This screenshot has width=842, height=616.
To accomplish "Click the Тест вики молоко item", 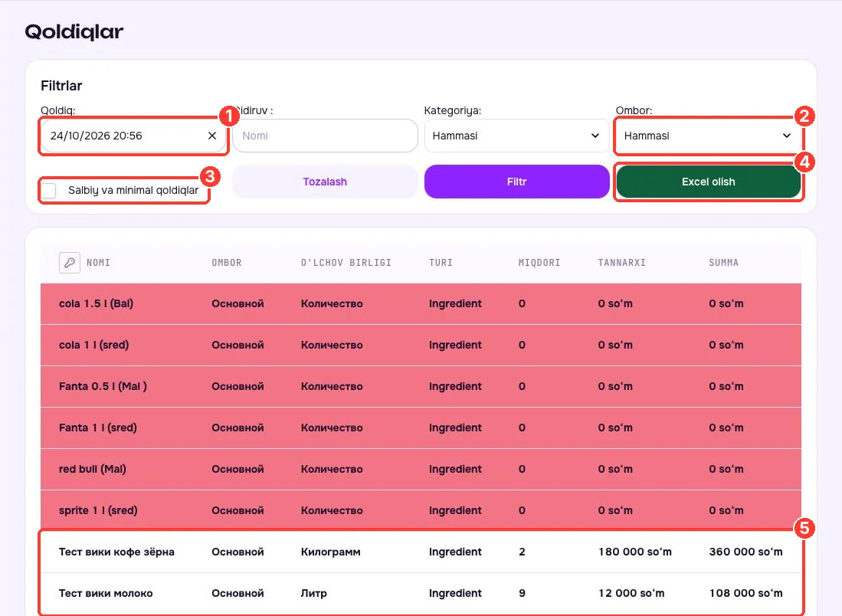I will click(x=106, y=593).
